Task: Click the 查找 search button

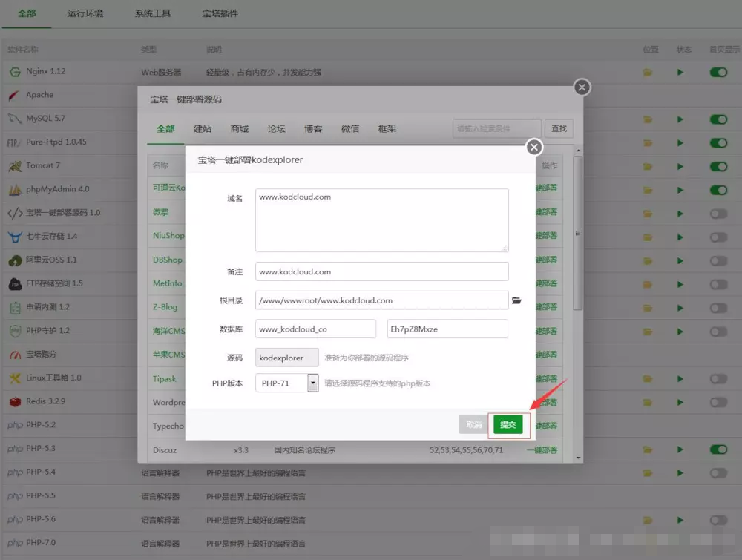Action: point(559,128)
